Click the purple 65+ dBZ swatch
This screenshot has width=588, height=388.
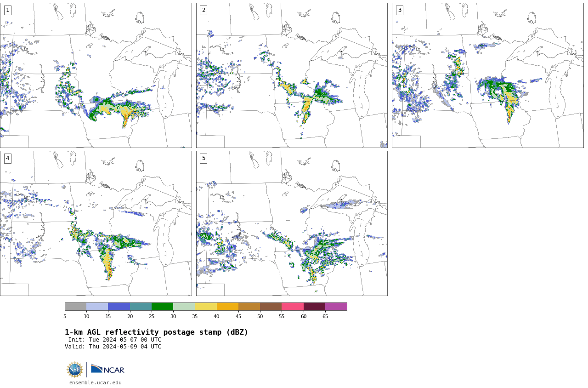click(x=336, y=307)
